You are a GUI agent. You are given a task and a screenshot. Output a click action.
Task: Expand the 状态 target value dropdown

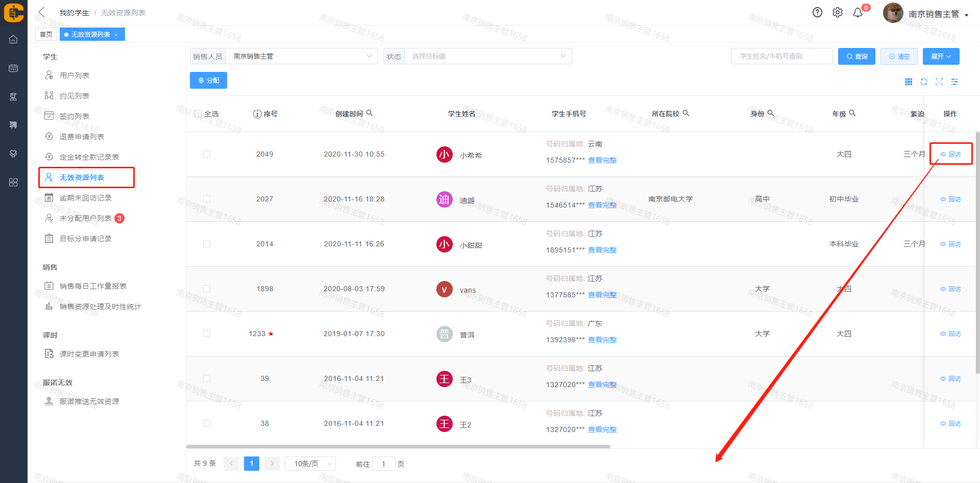pyautogui.click(x=487, y=56)
